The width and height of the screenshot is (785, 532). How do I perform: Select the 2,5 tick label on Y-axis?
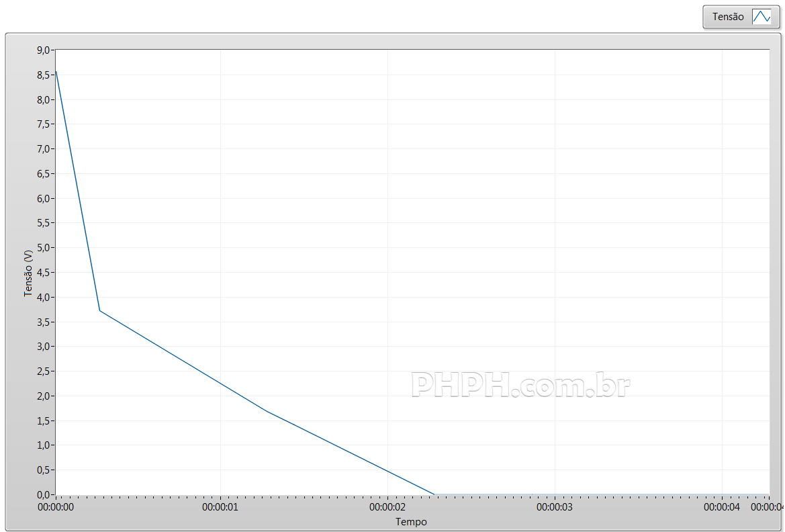coord(44,371)
